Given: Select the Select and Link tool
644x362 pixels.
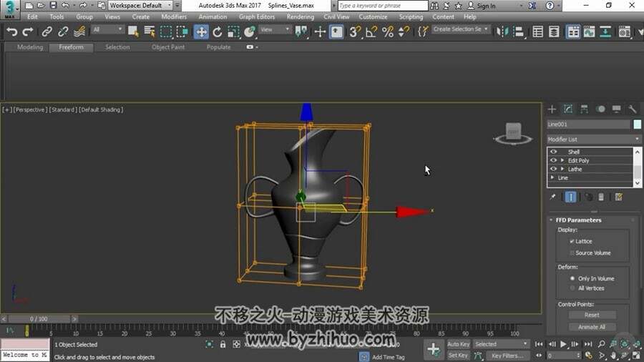Looking at the screenshot, I should 47,32.
